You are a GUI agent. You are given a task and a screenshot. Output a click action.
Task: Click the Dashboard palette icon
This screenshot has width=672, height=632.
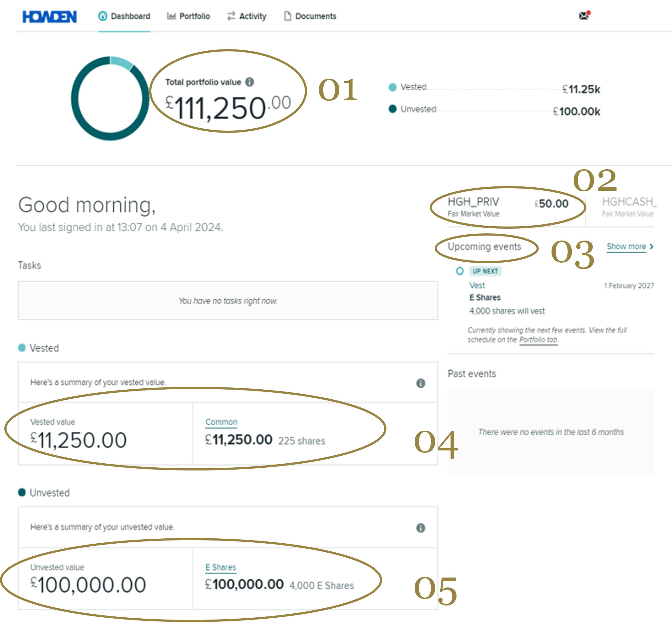(x=103, y=16)
